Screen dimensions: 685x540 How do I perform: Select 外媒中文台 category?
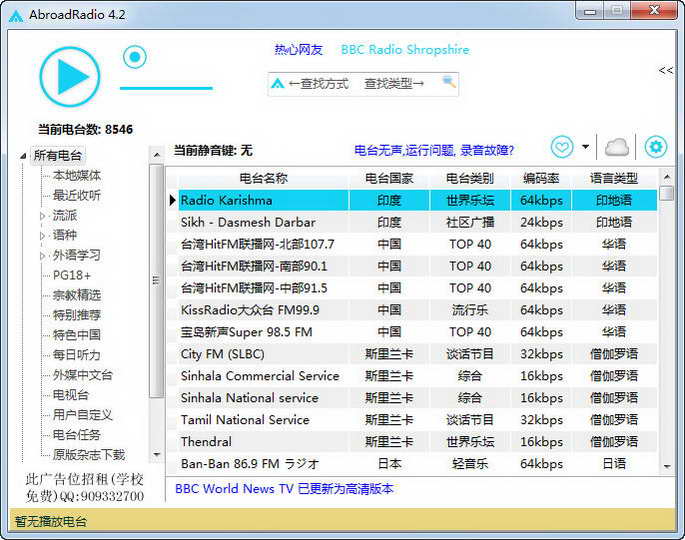[x=83, y=375]
